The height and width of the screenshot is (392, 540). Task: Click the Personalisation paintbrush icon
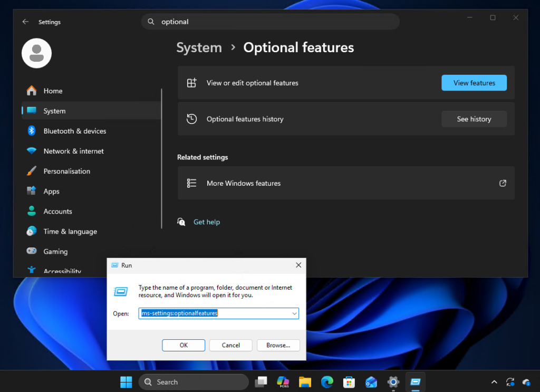point(32,171)
